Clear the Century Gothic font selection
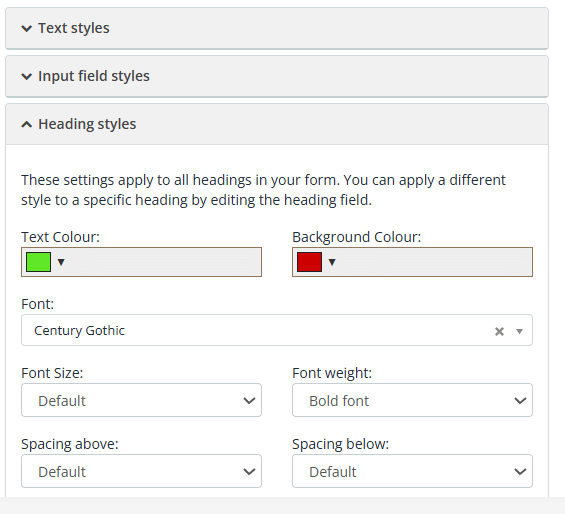This screenshot has height=514, width=565. pos(499,331)
